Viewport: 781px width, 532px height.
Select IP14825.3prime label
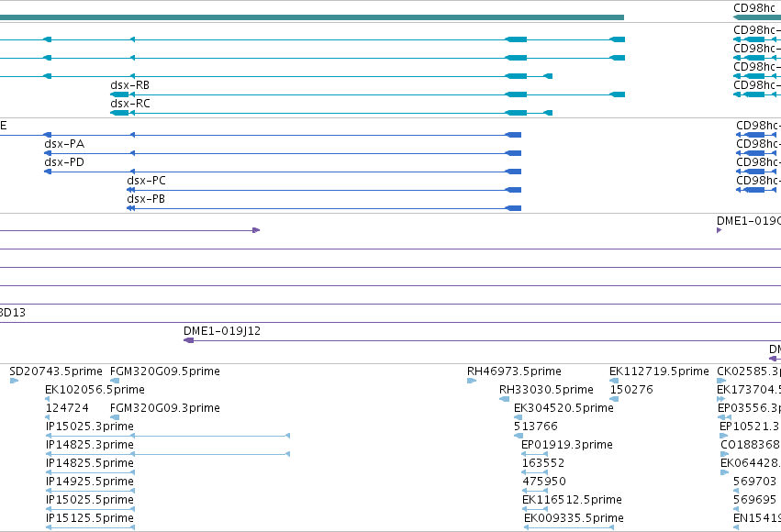tap(90, 445)
